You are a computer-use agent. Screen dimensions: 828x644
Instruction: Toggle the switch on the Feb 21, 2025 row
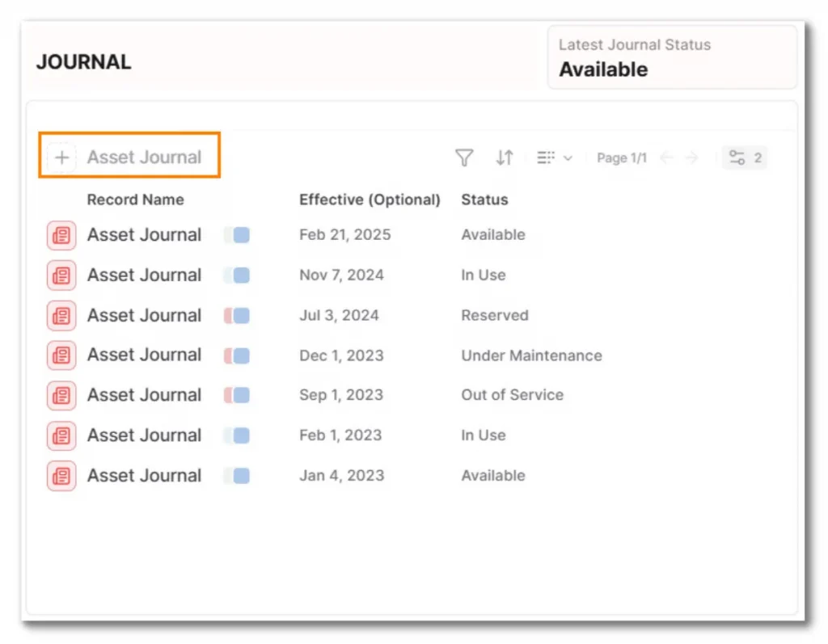point(237,234)
